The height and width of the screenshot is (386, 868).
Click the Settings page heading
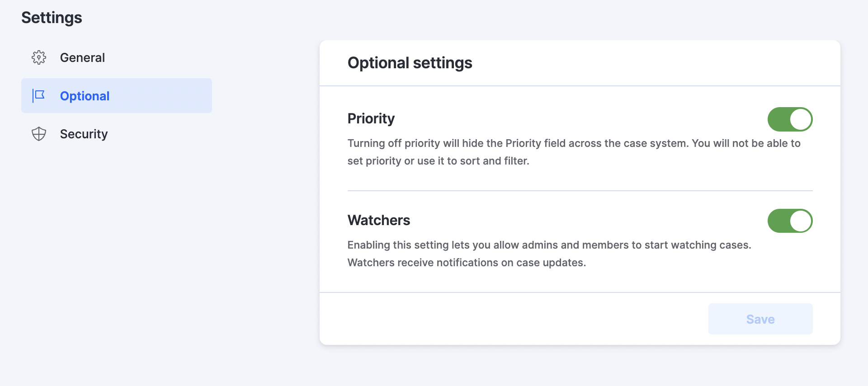(x=52, y=18)
